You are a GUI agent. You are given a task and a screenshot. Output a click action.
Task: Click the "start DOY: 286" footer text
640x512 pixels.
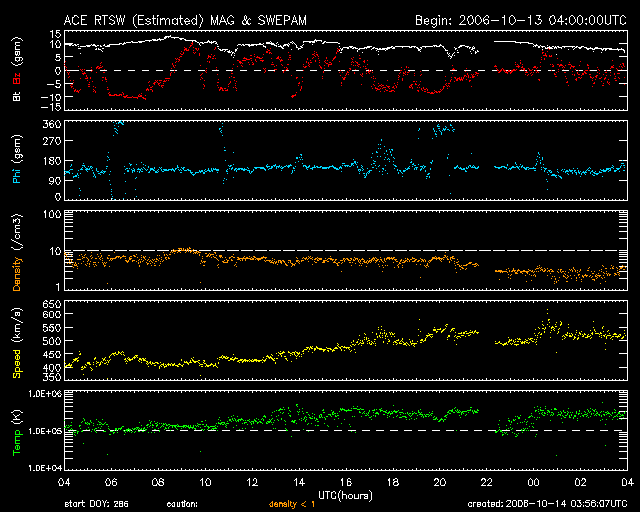coord(96,504)
